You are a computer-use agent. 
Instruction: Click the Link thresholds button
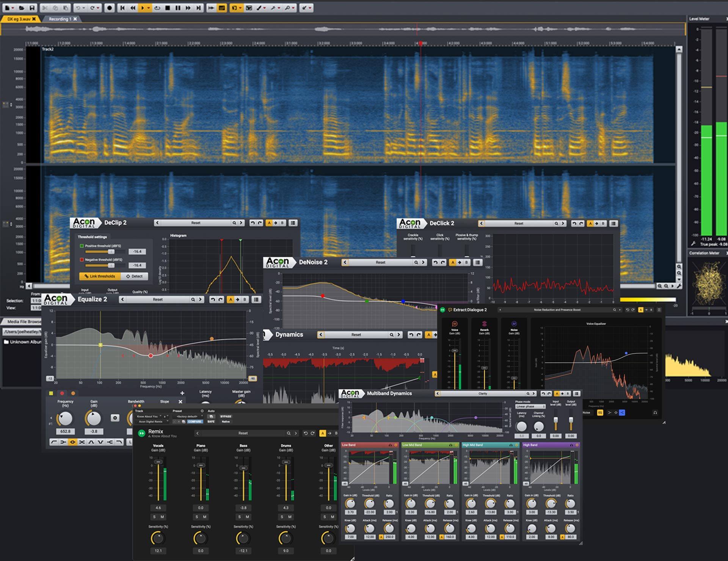click(100, 276)
